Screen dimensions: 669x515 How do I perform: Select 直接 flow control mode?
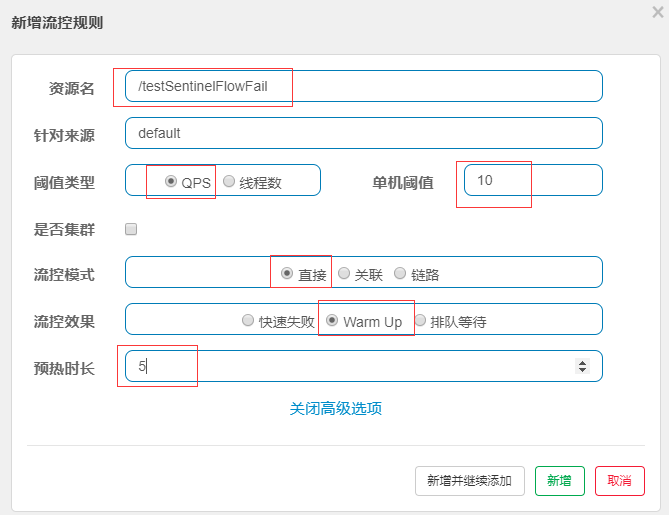point(287,274)
